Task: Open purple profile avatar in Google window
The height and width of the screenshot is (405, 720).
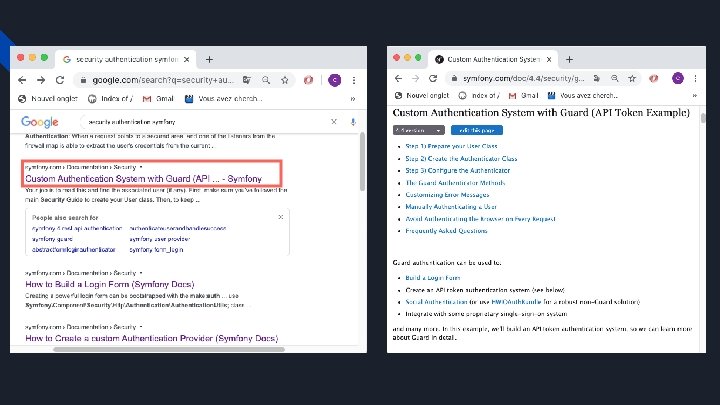Action: click(334, 80)
